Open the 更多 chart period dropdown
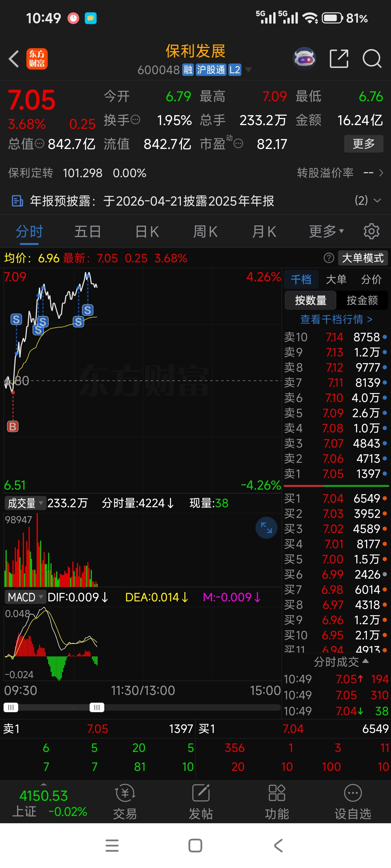 pos(326,231)
